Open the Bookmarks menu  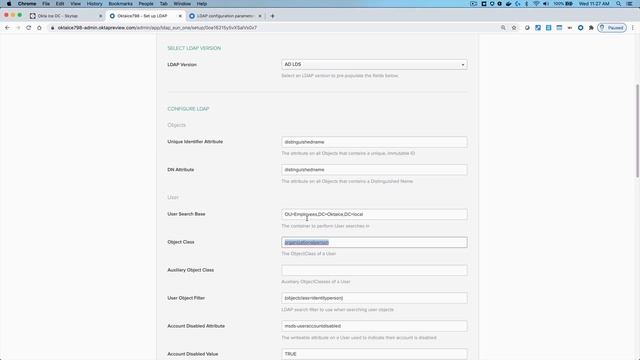(120, 4)
